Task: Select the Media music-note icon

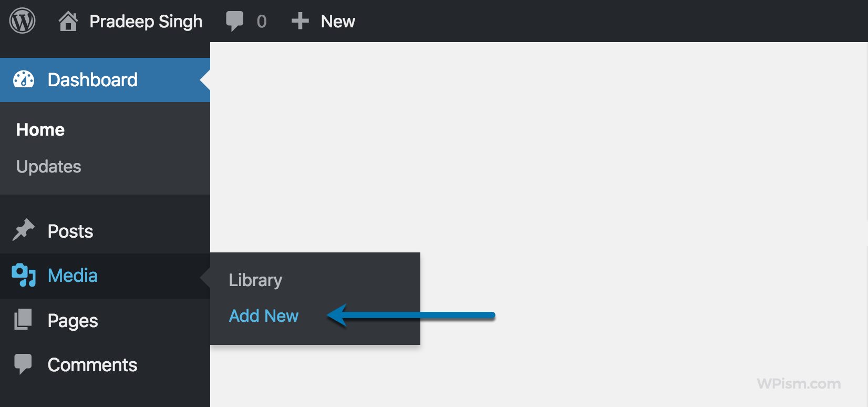Action: pyautogui.click(x=23, y=275)
